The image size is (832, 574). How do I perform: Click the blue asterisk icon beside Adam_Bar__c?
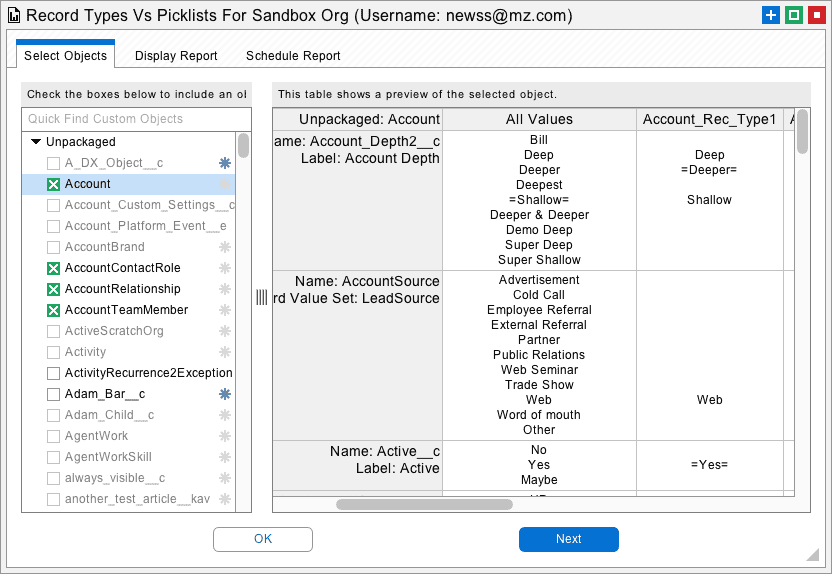[x=225, y=394]
